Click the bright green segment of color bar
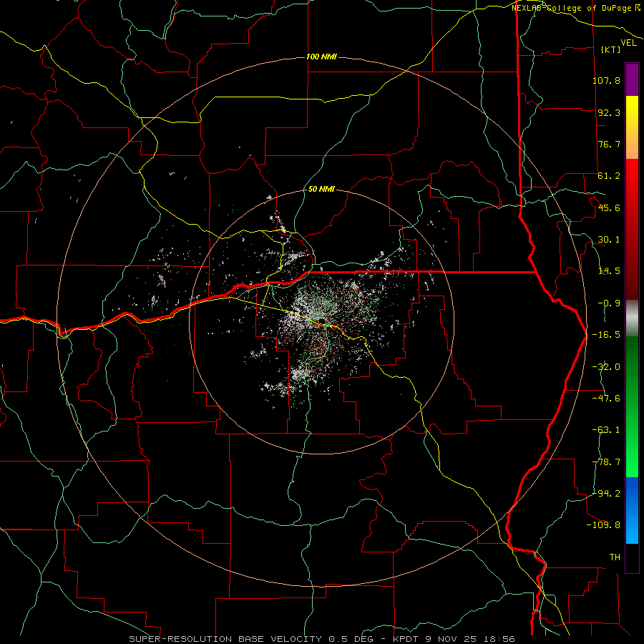This screenshot has width=644, height=644. click(x=632, y=406)
